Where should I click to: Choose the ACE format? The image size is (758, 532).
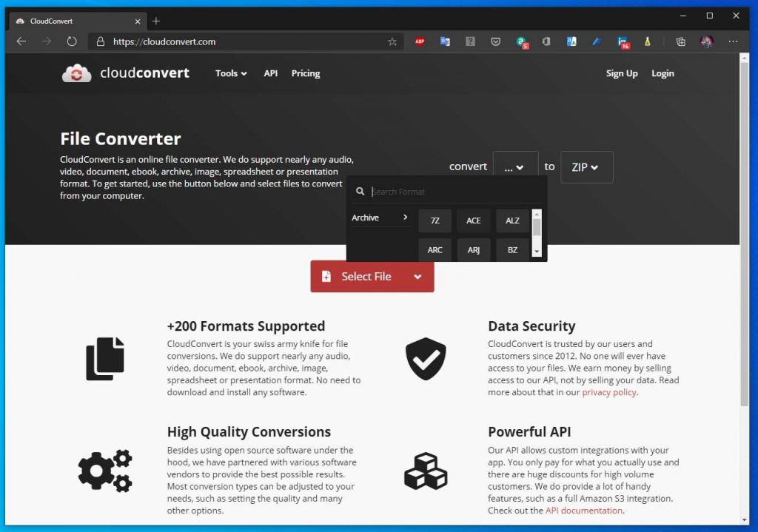pyautogui.click(x=474, y=220)
